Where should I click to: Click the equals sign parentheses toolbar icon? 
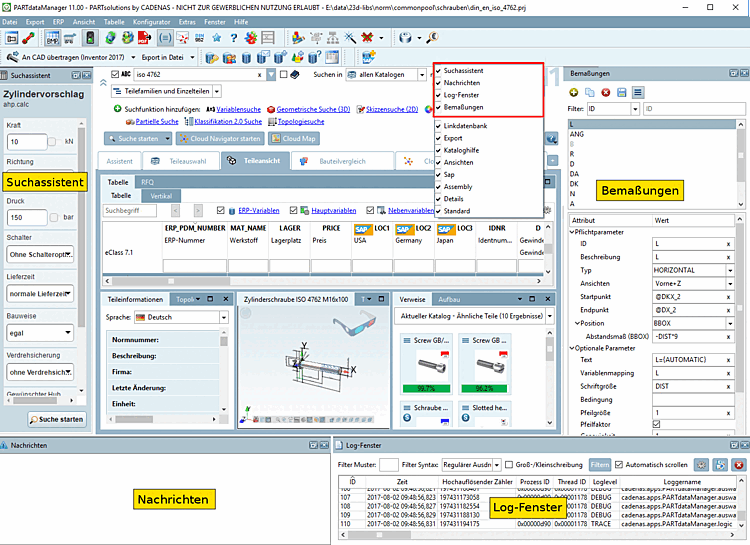(x=165, y=37)
